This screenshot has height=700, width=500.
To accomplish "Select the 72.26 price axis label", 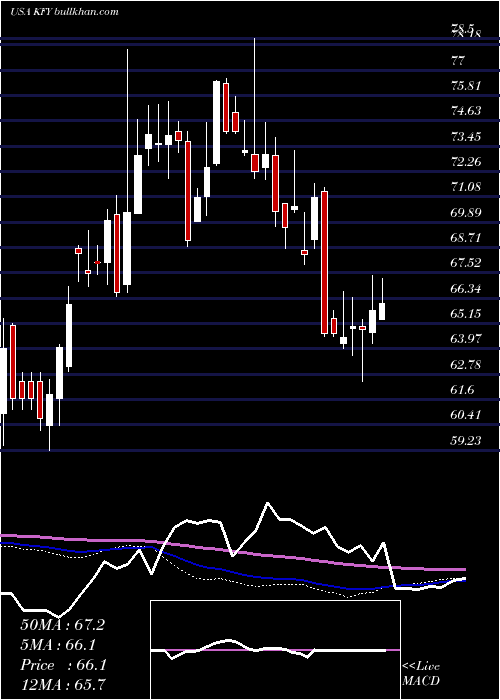I will tap(466, 162).
